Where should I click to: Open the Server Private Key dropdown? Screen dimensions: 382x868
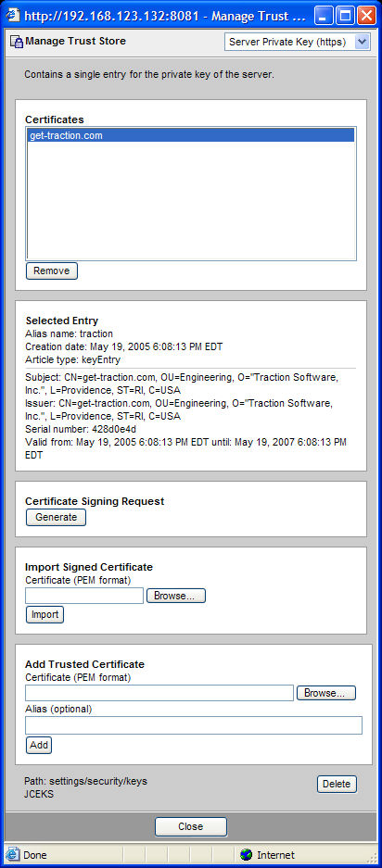coord(298,42)
